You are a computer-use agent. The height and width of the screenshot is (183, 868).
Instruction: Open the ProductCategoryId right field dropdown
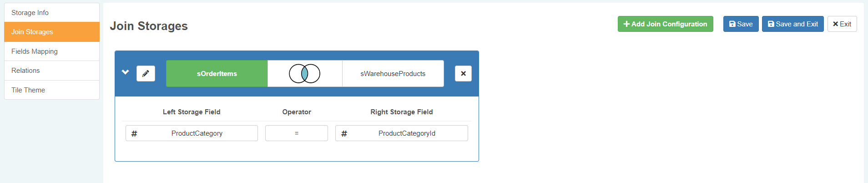point(407,133)
